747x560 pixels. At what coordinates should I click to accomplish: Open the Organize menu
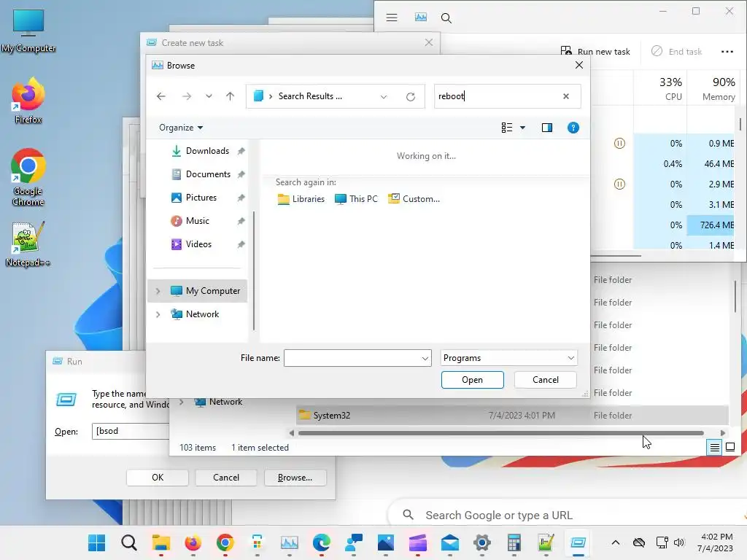(181, 128)
